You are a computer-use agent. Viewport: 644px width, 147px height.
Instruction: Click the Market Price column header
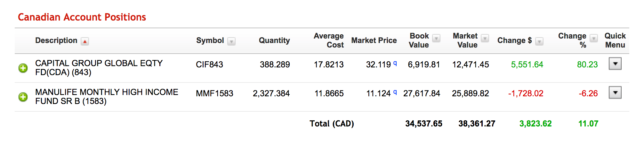tap(374, 40)
